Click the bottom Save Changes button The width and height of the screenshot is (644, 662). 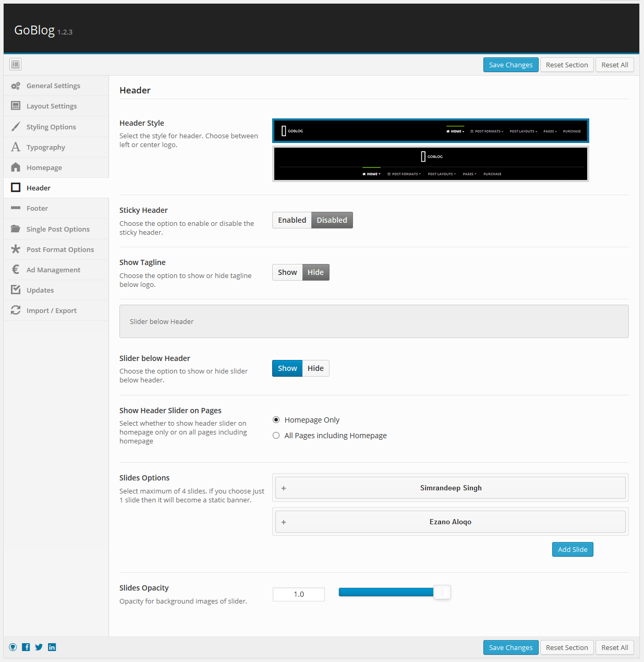tap(511, 647)
